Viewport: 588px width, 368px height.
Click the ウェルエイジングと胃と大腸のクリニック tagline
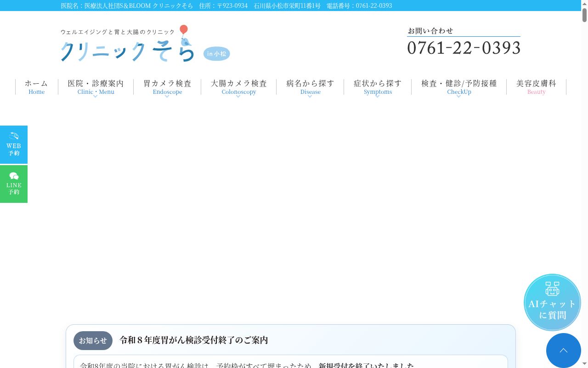[118, 32]
